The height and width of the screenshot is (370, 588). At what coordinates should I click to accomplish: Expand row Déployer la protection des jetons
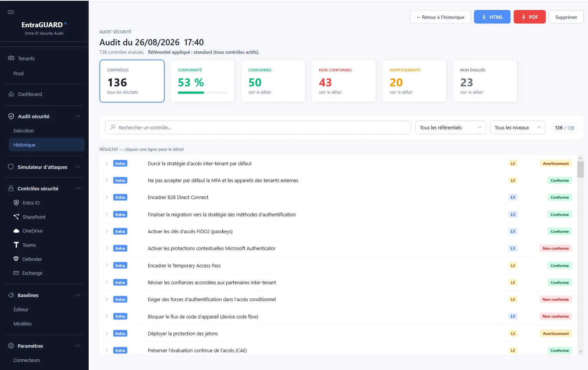107,334
